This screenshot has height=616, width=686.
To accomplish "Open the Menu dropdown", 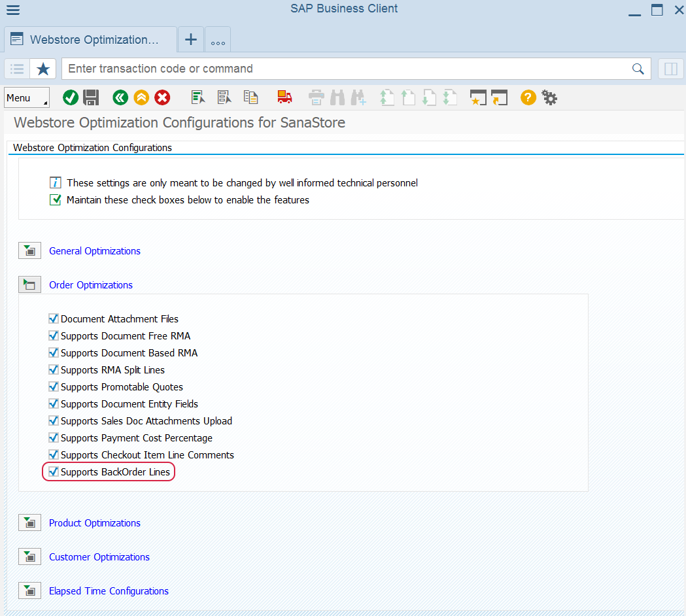I will [27, 97].
